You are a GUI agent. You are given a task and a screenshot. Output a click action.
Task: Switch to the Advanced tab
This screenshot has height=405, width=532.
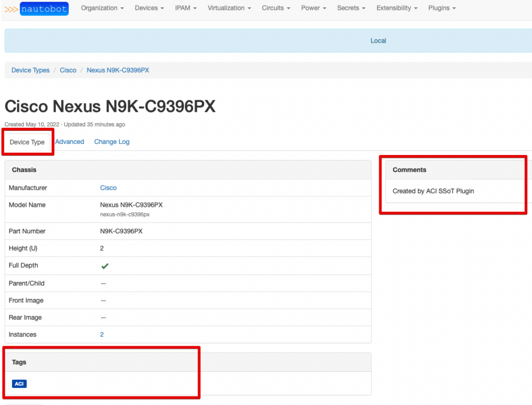pos(70,142)
